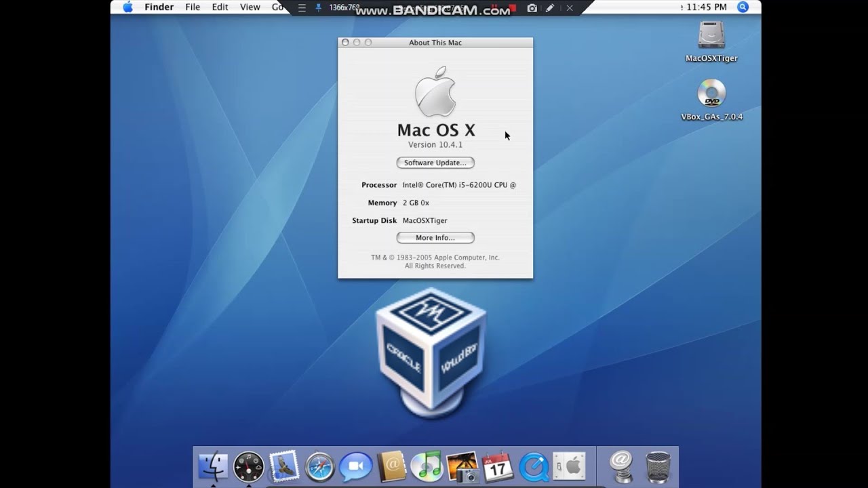
Task: Click the Apple logo in About window
Action: coord(435,91)
